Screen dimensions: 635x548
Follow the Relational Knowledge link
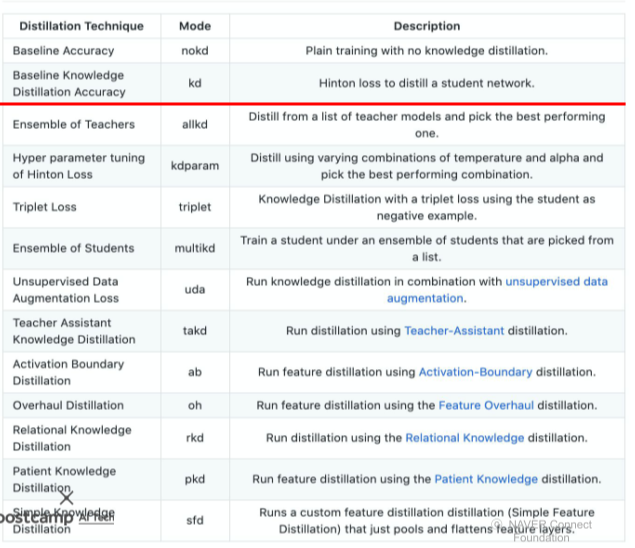click(x=464, y=438)
